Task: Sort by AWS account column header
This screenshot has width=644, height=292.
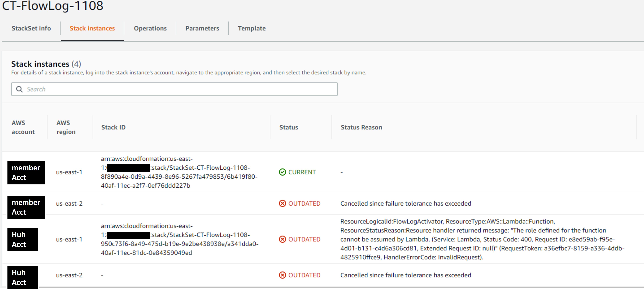Action: 23,127
